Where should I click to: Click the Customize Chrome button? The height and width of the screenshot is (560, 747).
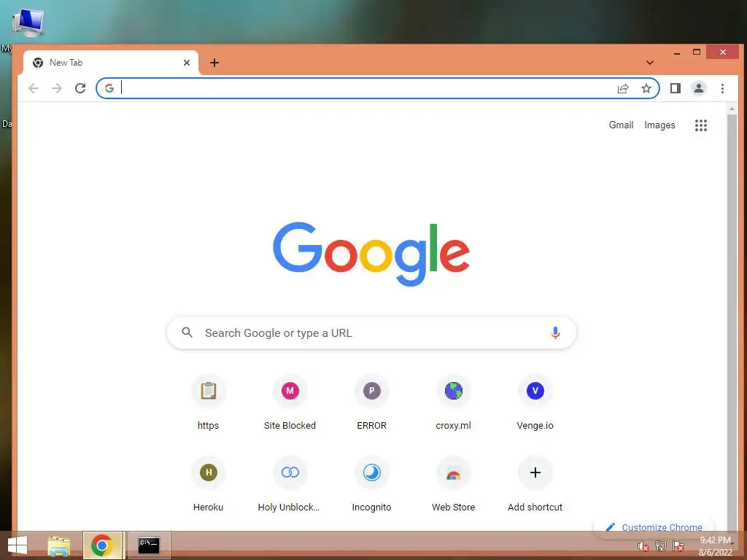click(x=654, y=527)
